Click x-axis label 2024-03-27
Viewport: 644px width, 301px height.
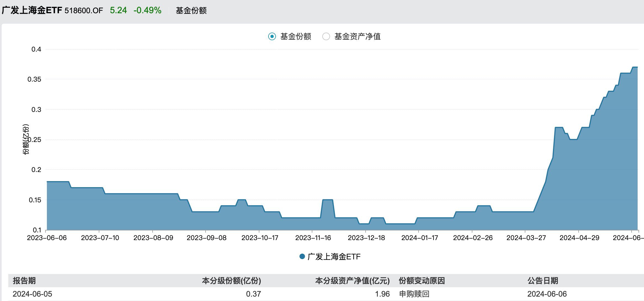(526, 238)
